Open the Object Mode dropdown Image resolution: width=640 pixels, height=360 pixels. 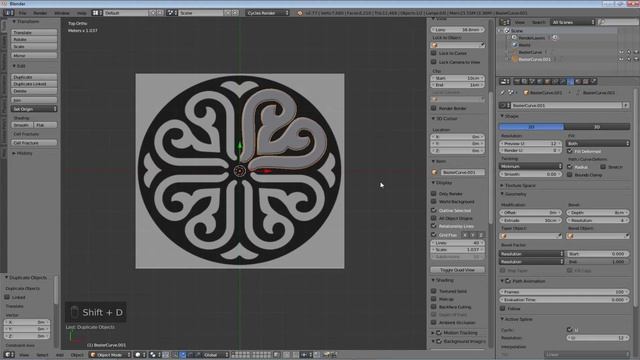click(x=110, y=355)
